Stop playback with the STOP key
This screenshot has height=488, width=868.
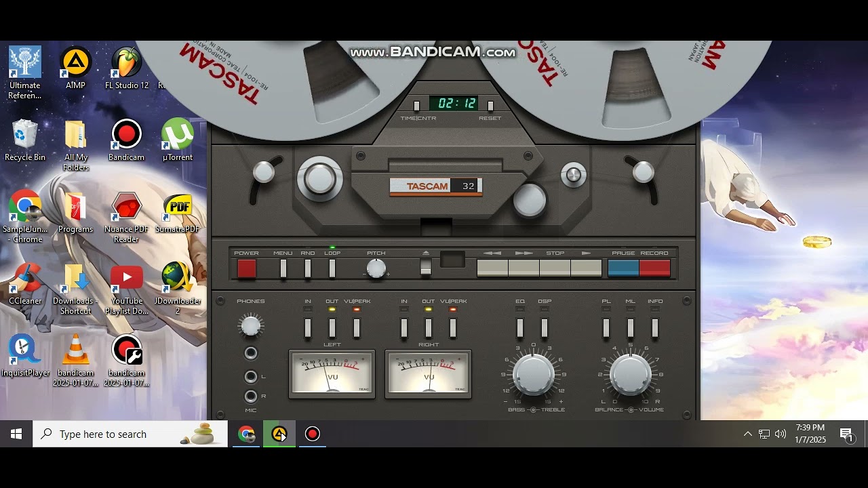tap(555, 268)
